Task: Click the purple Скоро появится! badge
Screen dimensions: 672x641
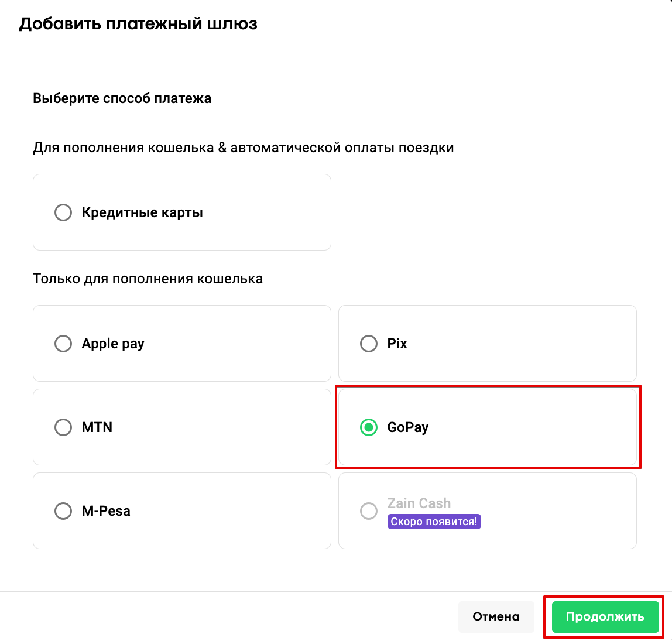Action: pyautogui.click(x=434, y=522)
